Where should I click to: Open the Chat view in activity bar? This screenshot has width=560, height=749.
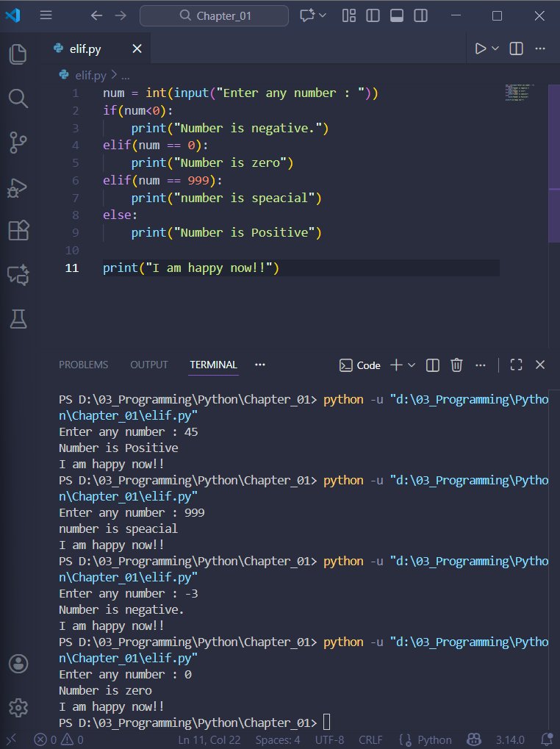click(x=18, y=275)
